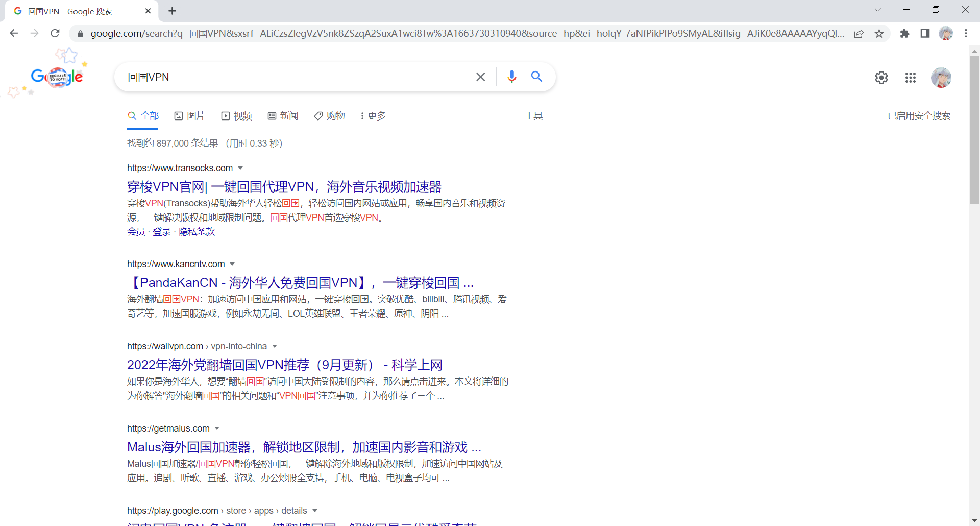Open the Extensions puzzle menu
980x526 pixels.
tap(904, 33)
